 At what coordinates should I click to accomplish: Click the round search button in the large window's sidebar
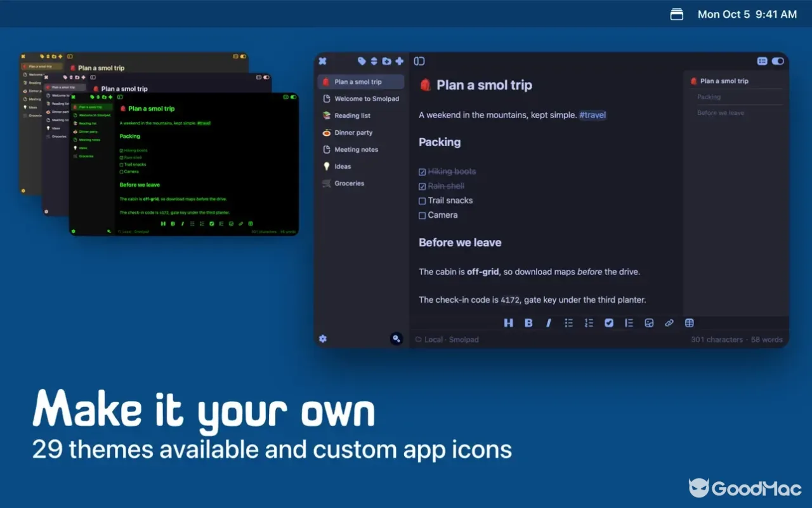coord(396,338)
